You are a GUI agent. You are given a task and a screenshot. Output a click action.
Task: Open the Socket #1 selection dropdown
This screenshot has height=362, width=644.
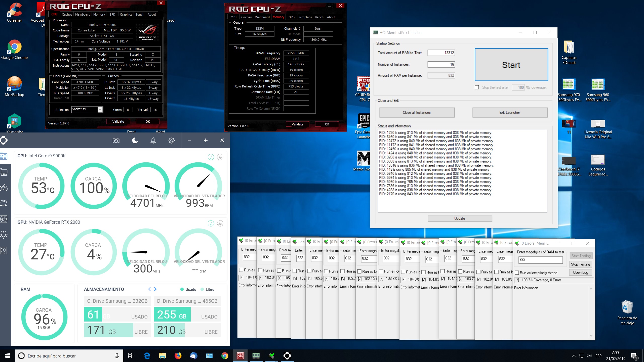pyautogui.click(x=100, y=109)
